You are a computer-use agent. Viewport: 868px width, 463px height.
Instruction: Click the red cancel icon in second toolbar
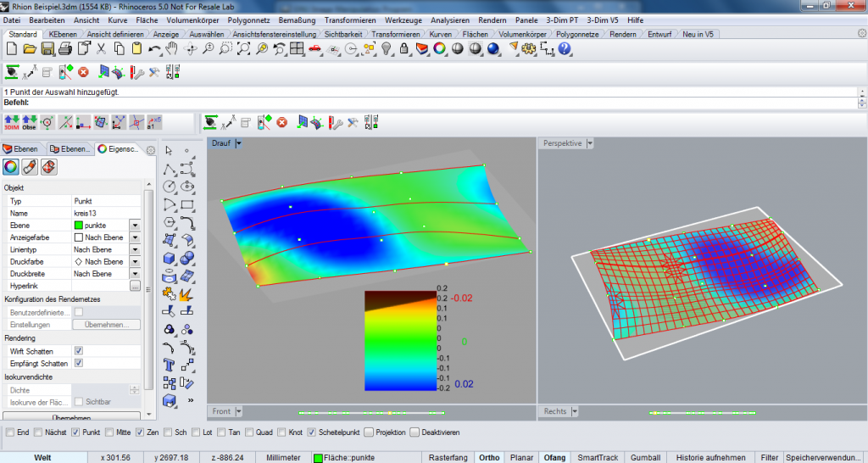84,72
